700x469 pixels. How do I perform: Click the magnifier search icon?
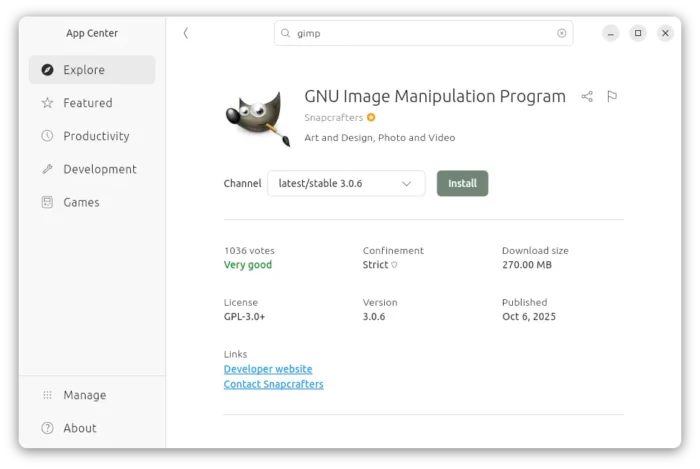point(286,33)
